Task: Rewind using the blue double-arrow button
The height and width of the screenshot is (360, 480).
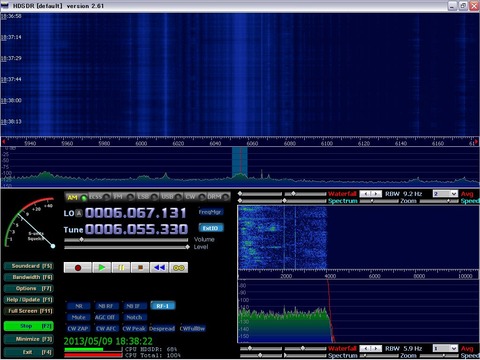Action: point(159,268)
